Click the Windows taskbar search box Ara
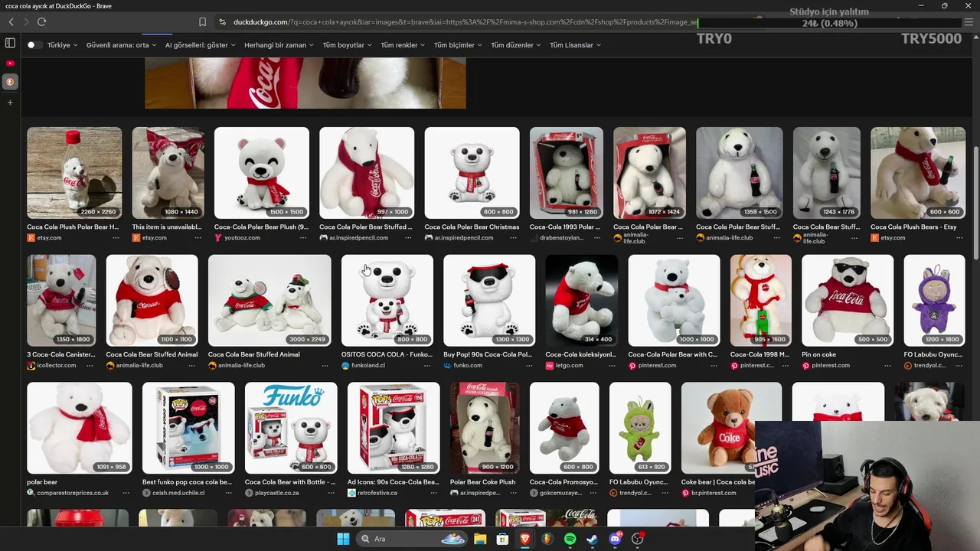 point(410,539)
